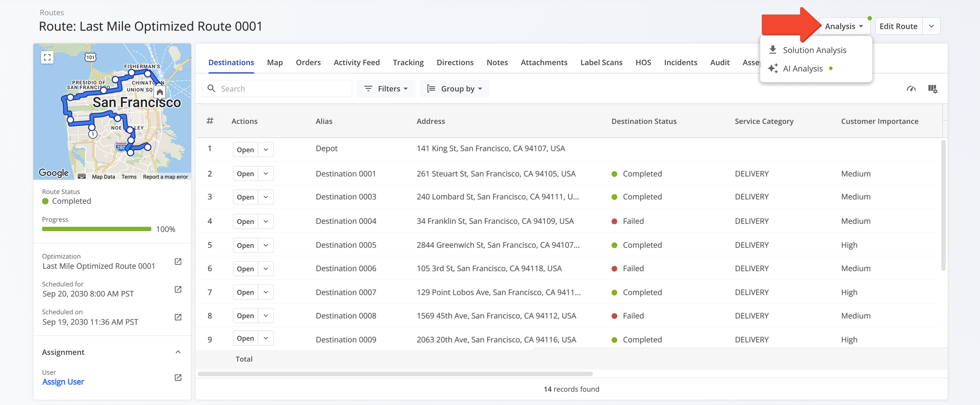This screenshot has width=980, height=405.
Task: Expand the Edit Route arrow menu
Action: click(932, 26)
